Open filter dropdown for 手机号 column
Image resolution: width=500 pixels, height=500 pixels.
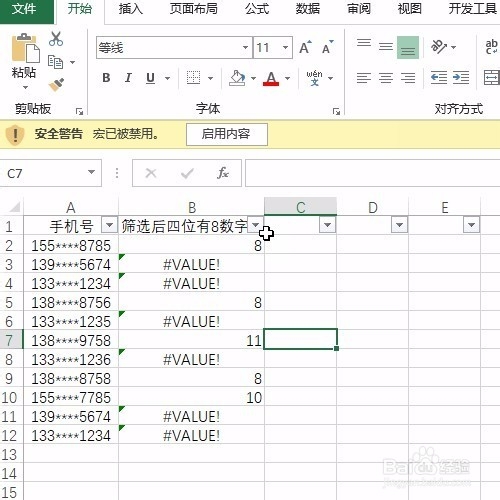coord(109,225)
